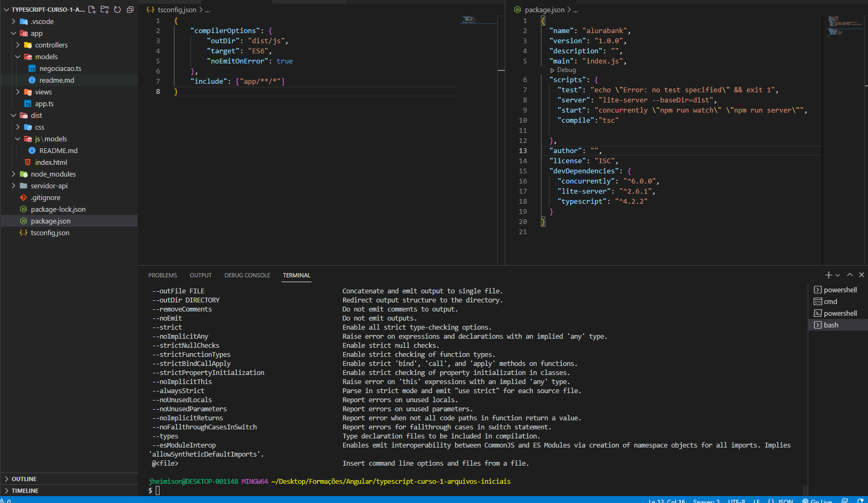
Task: Expand the controllers folder
Action: [x=69, y=45]
